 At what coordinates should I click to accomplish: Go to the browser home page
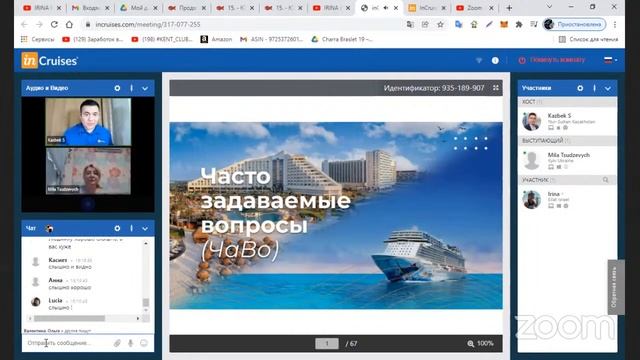pyautogui.click(x=69, y=24)
